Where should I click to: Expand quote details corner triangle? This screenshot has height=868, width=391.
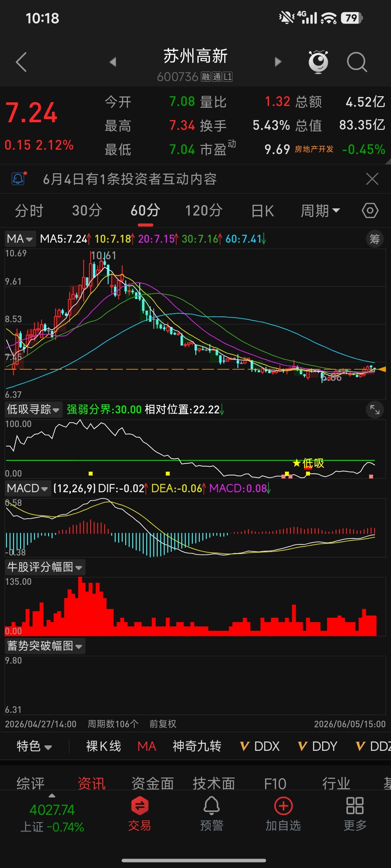388,161
